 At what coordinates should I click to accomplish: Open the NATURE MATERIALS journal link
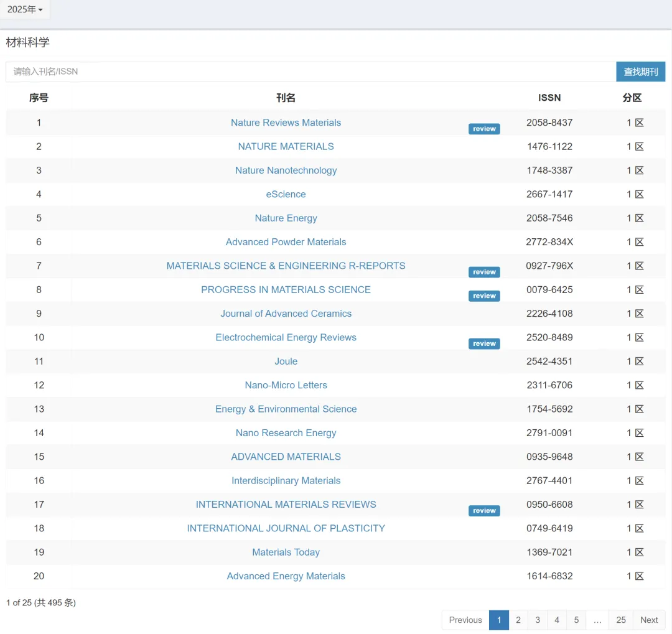tap(286, 146)
